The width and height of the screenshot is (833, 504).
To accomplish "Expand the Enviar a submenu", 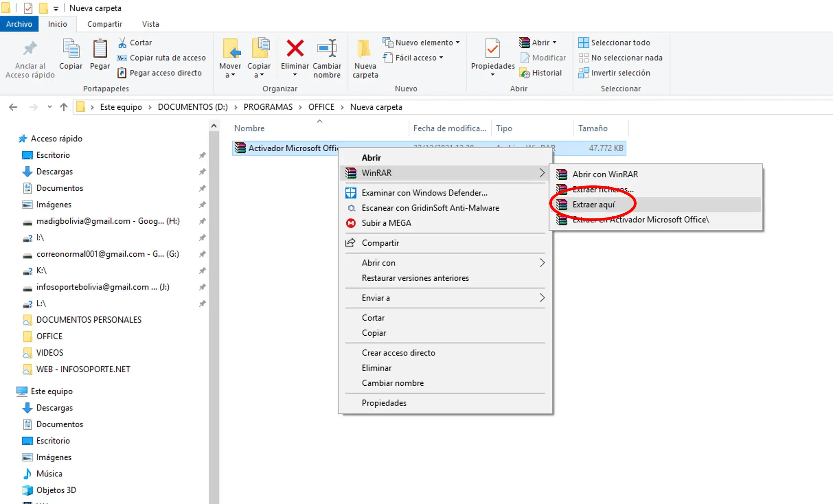I will (445, 297).
